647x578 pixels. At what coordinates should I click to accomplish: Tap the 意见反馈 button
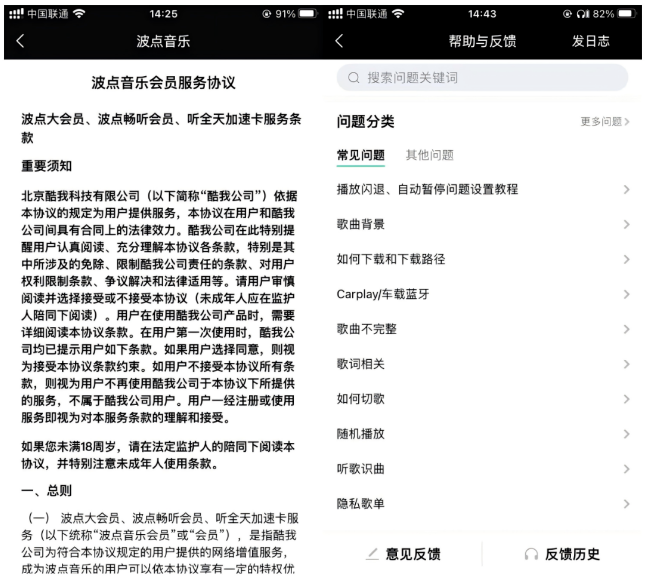tap(403, 554)
